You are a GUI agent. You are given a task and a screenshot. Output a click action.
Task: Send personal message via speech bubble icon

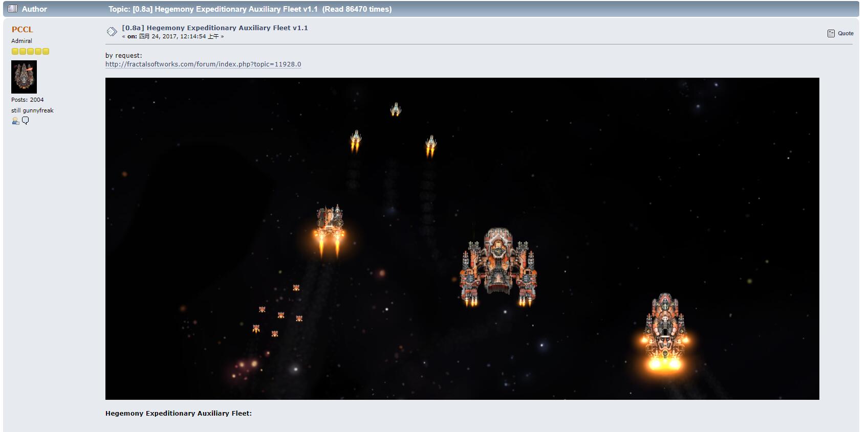(x=26, y=121)
